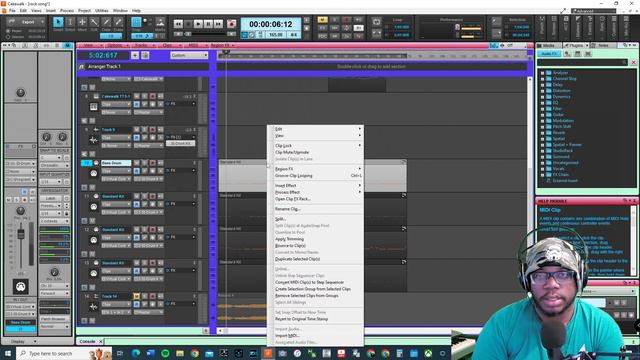
Task: Select Import MIDI in context menu
Action: [x=287, y=336]
